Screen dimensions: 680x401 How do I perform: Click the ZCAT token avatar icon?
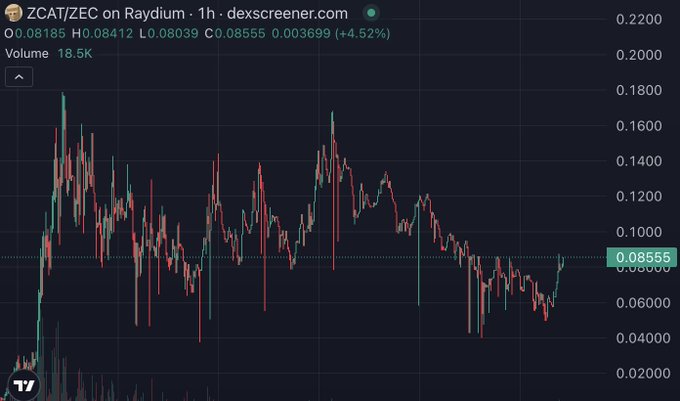click(x=13, y=13)
